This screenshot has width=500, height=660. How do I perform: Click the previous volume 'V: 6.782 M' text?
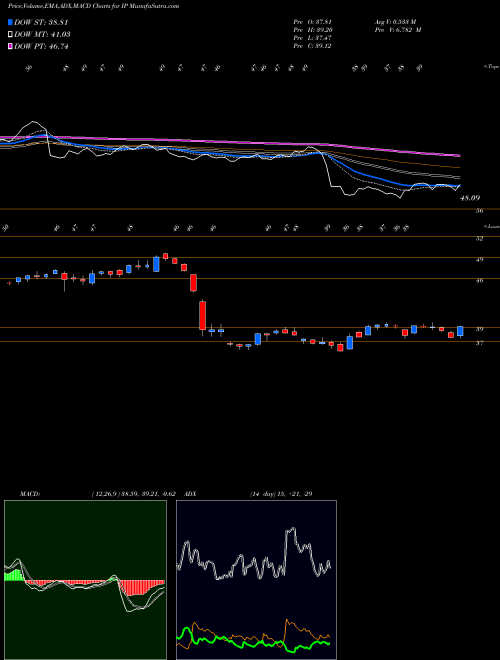coord(407,30)
